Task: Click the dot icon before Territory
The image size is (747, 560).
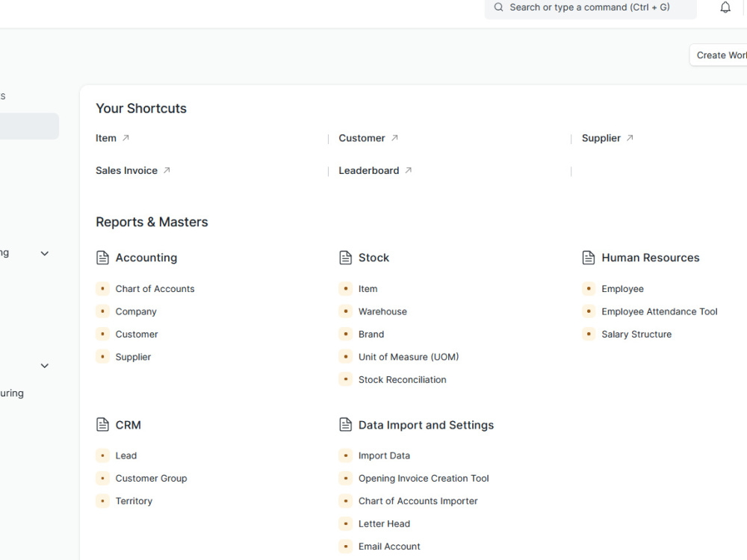Action: pyautogui.click(x=102, y=500)
